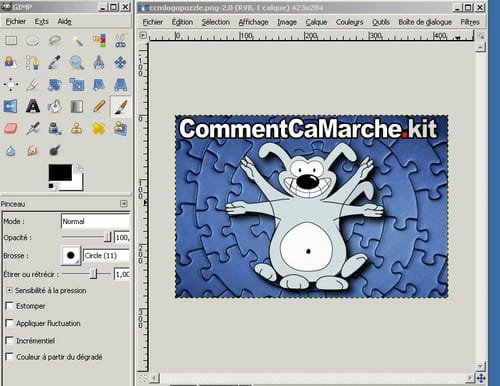
Task: Enable the Estomper checkbox
Action: (x=10, y=306)
